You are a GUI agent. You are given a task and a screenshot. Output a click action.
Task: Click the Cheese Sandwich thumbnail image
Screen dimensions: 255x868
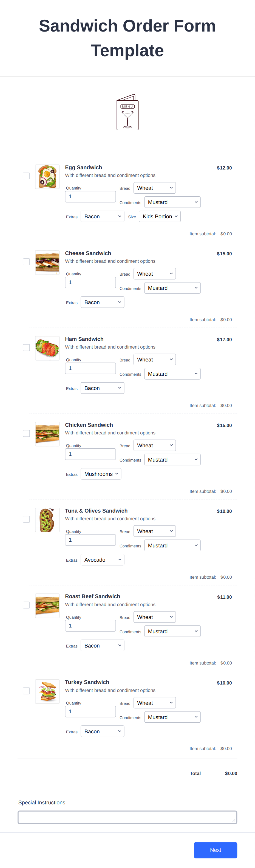click(x=47, y=262)
